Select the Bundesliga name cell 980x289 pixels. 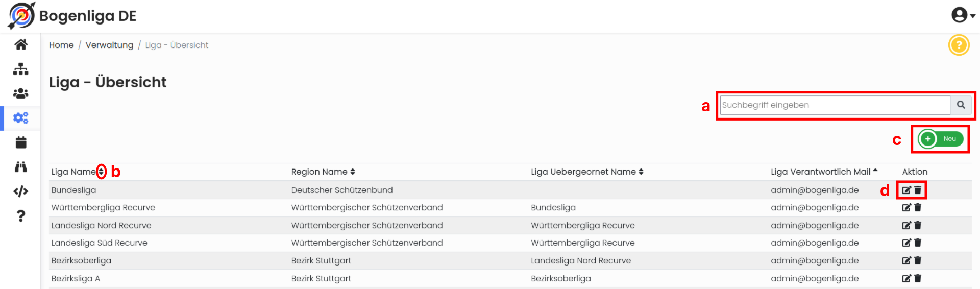point(74,190)
